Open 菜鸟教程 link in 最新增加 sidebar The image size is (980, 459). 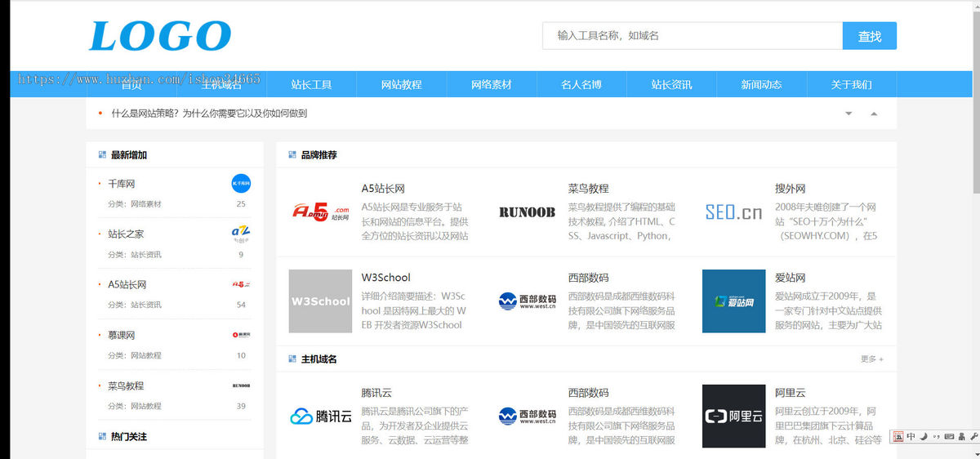[x=126, y=385]
